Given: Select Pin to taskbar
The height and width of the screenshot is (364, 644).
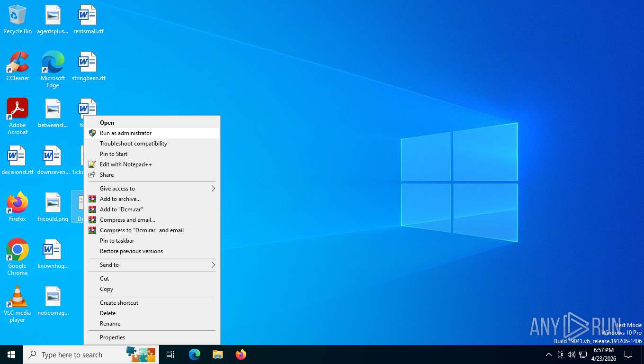Looking at the screenshot, I should coord(152,241).
